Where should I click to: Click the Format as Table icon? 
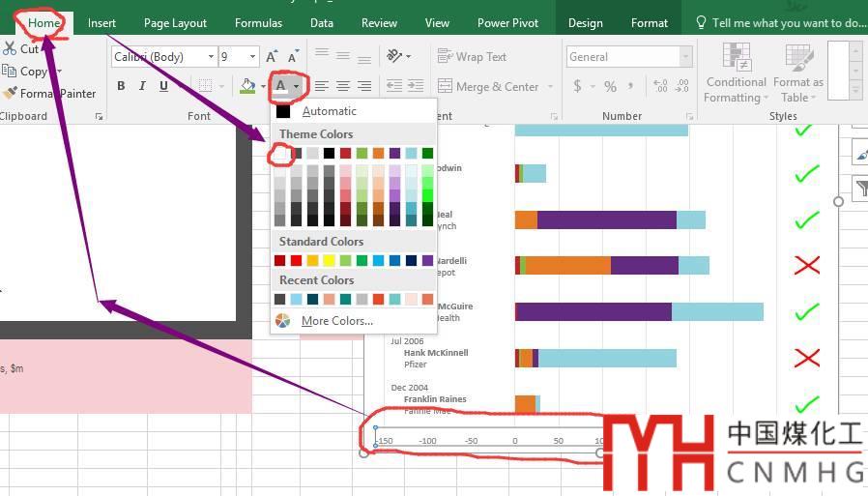pos(798,73)
